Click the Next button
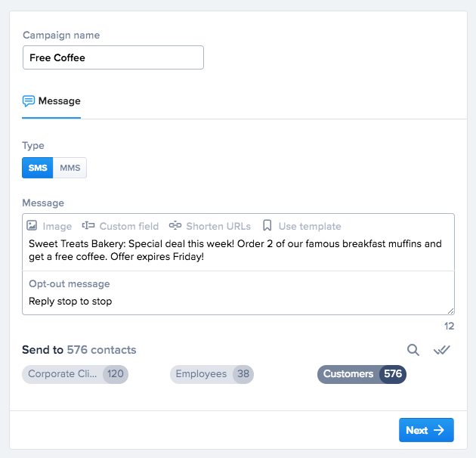The height and width of the screenshot is (458, 476). coord(426,430)
